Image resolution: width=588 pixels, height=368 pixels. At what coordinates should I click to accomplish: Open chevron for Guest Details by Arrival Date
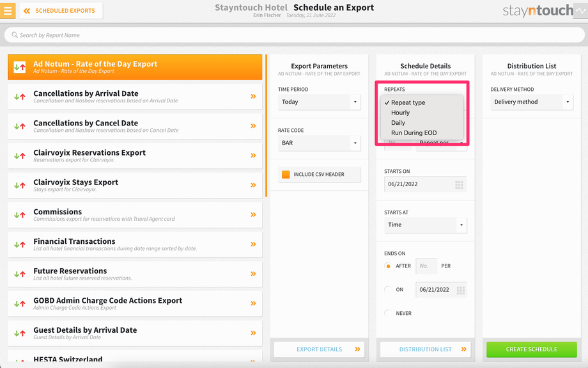tap(253, 333)
